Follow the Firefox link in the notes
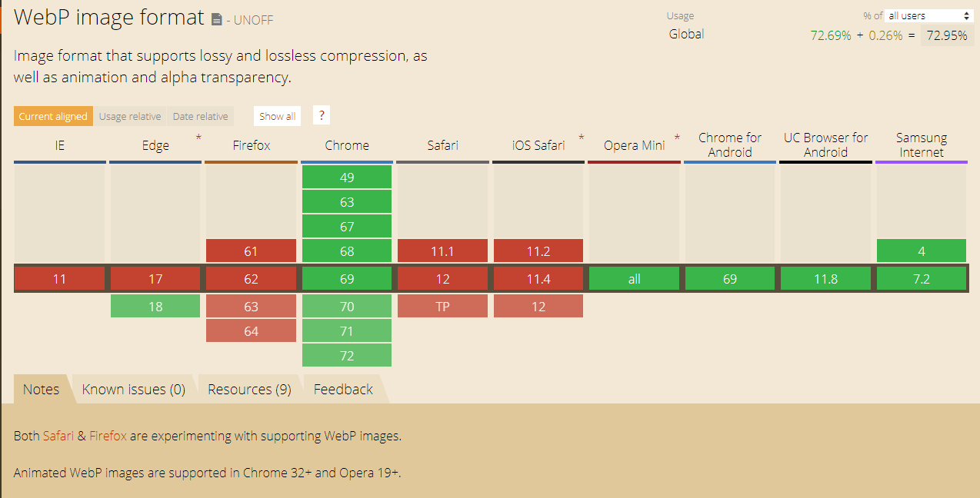 [108, 436]
